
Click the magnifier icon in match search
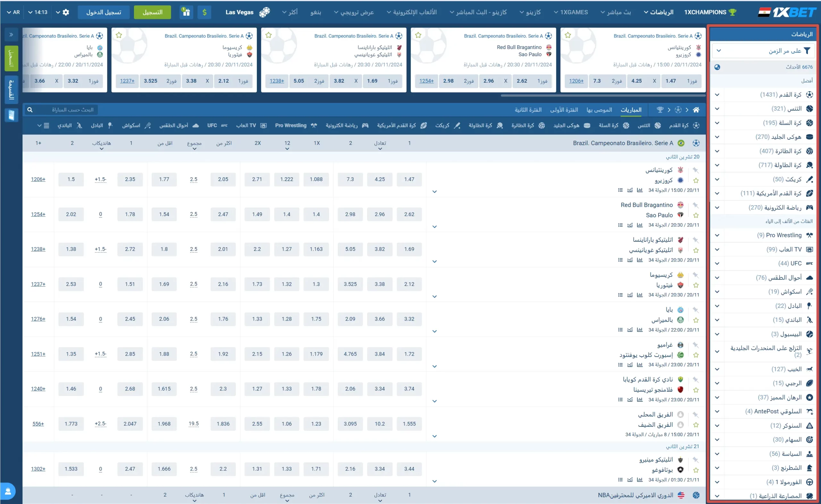[x=30, y=110]
